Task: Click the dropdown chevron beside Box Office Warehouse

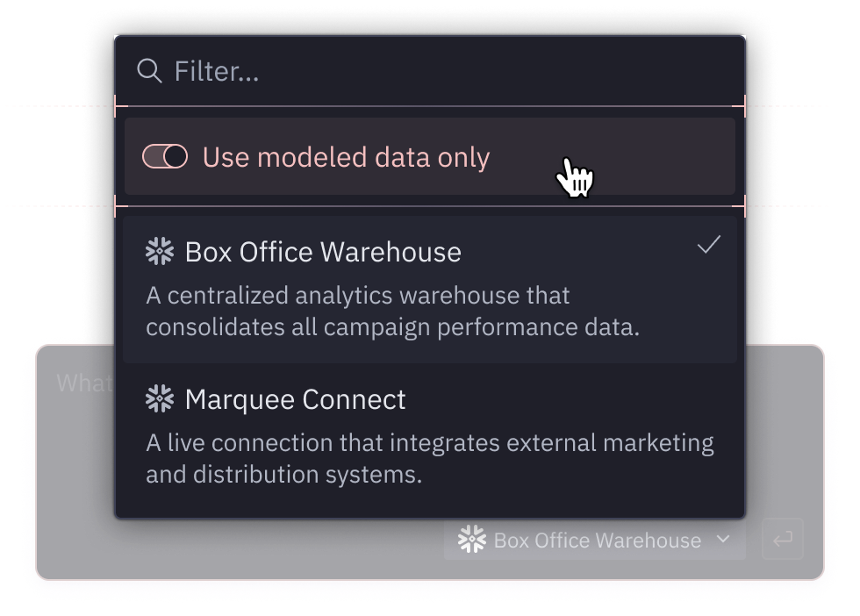Action: (x=723, y=539)
